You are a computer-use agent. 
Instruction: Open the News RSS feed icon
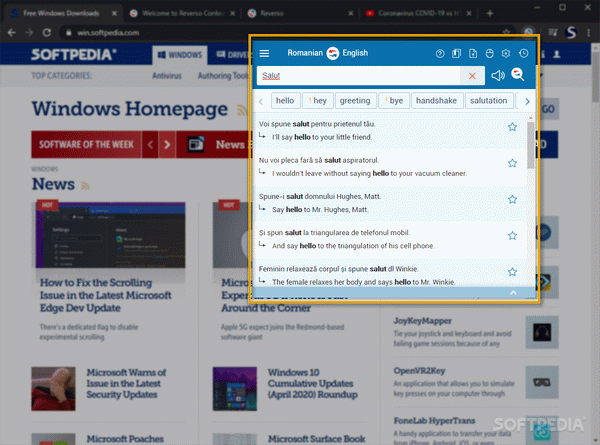pos(85,186)
